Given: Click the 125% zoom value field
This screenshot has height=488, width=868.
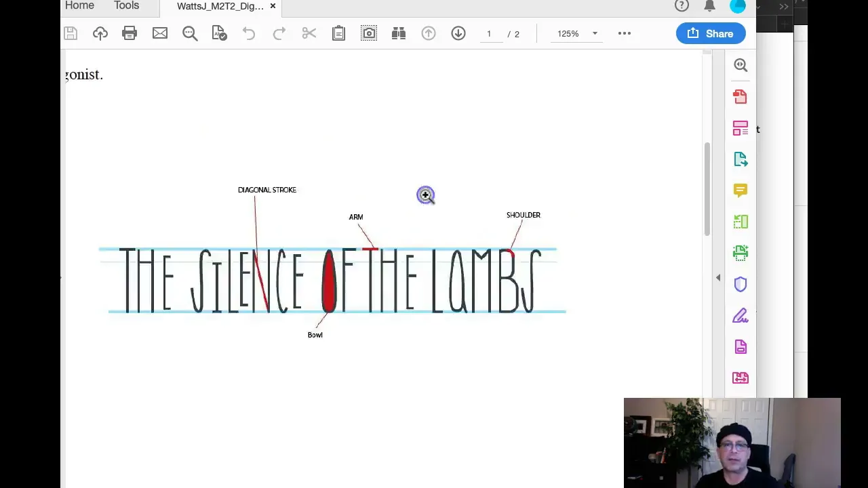Looking at the screenshot, I should pos(568,34).
